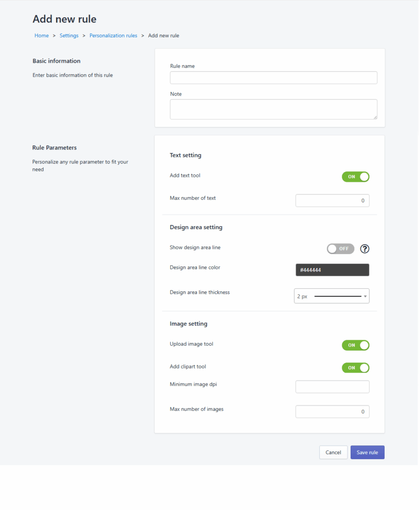Focus the Rule name input field
This screenshot has height=510, width=420.
tap(274, 78)
